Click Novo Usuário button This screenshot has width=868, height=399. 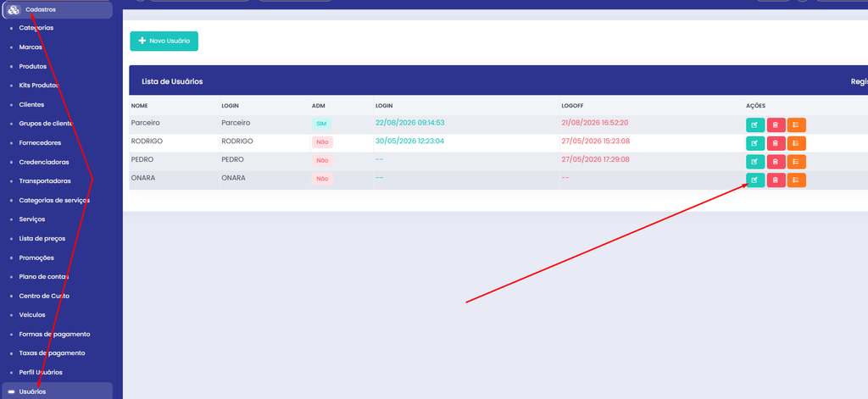tap(164, 41)
